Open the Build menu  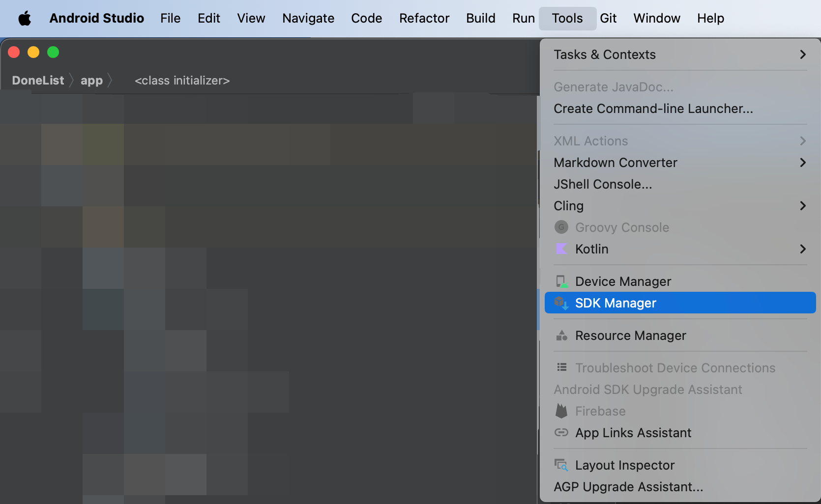tap(481, 19)
